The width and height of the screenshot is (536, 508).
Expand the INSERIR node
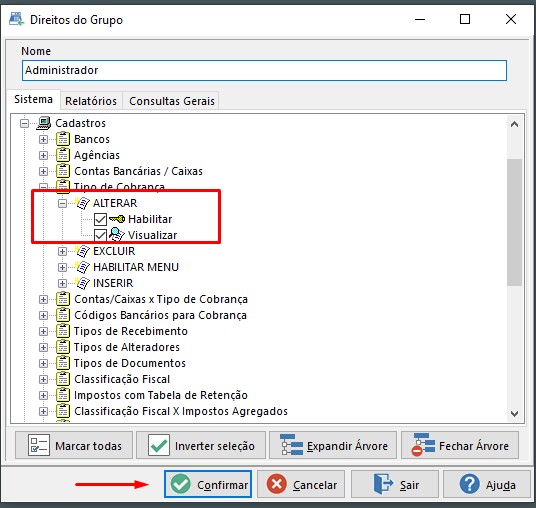62,283
